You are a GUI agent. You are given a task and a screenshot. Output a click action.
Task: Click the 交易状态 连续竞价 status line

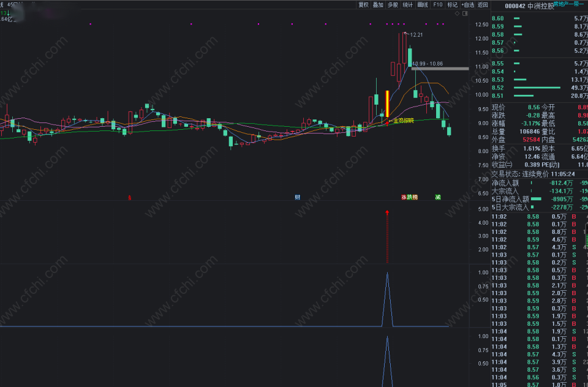tap(533, 174)
